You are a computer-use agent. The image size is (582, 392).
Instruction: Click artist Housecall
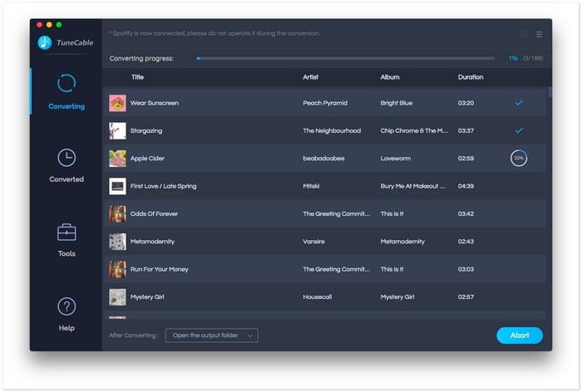[x=318, y=297]
